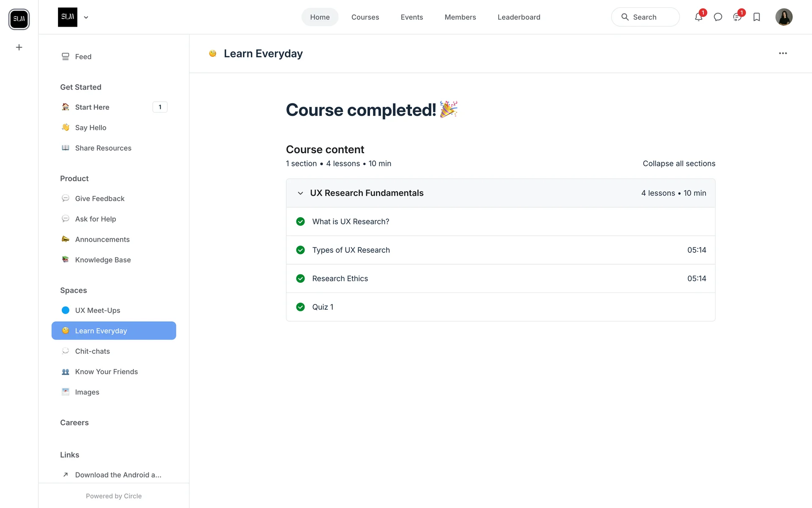Collapse the UX Research Fundamentals section
This screenshot has height=508, width=812.
click(x=300, y=193)
